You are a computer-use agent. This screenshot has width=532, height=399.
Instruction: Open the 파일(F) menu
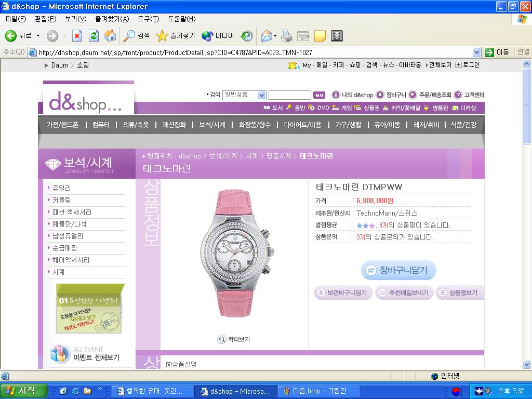(16, 19)
